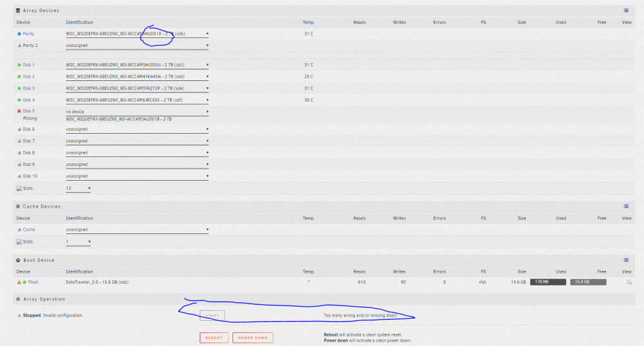The image size is (644, 346).
Task: Open the Cache device link
Action: (x=29, y=230)
